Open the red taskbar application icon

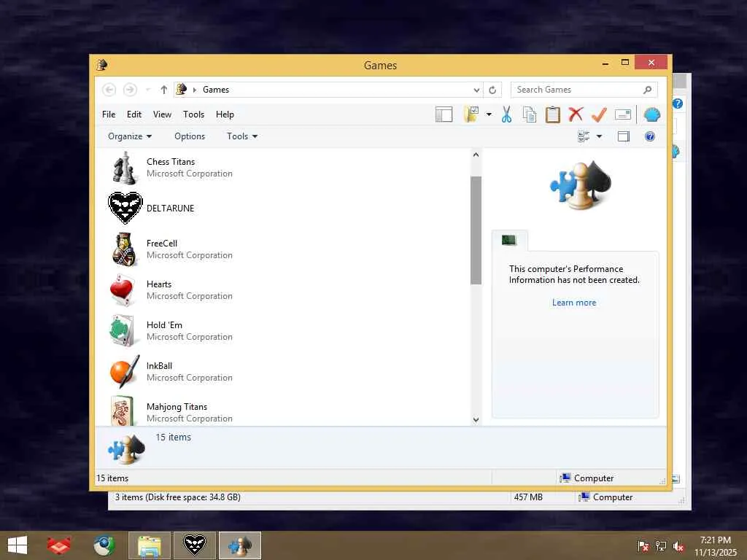pyautogui.click(x=58, y=545)
